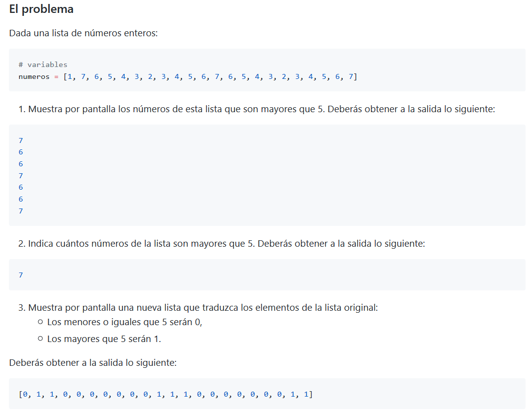Select the last 7 in first output
This screenshot has height=413, width=532.
20,210
